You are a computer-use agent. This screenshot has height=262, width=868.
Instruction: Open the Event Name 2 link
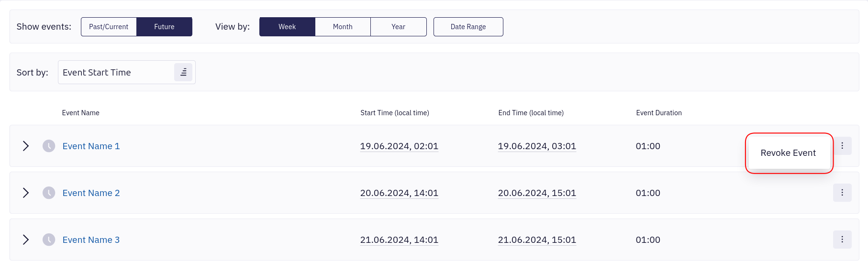(x=91, y=193)
